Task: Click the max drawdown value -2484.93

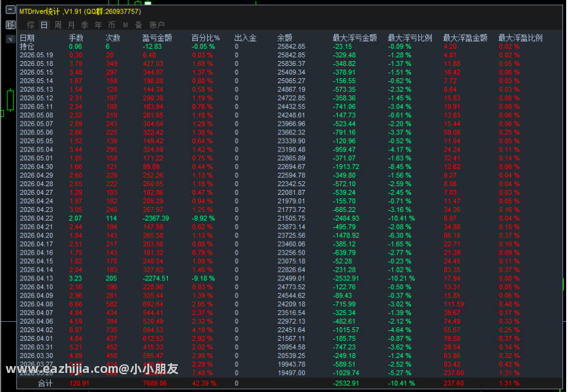Action: tap(346, 219)
